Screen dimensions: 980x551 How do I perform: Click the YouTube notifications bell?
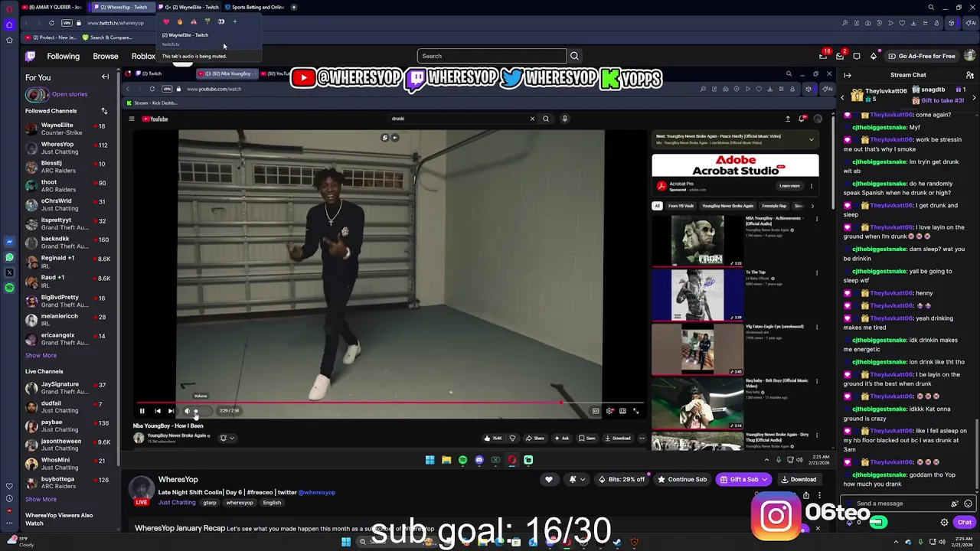(x=802, y=119)
